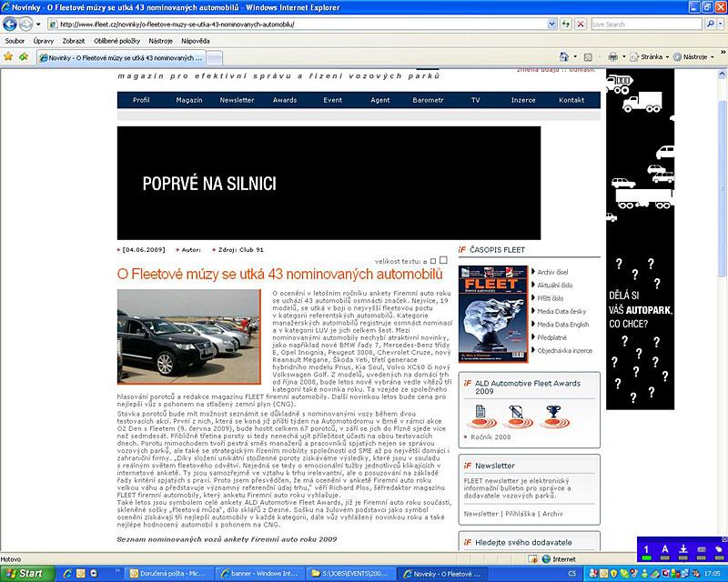
Task: Click the Objednávka inzerce link
Action: [x=565, y=350]
